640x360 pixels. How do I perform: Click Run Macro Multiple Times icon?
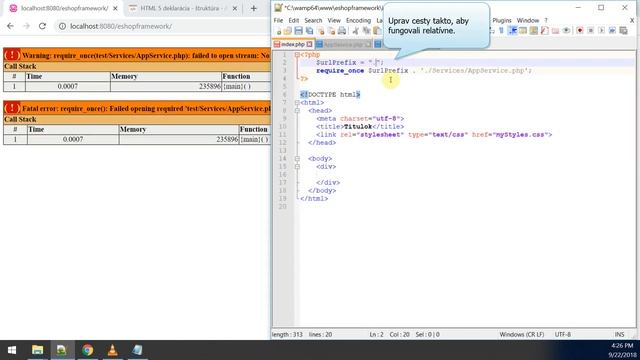[612, 31]
